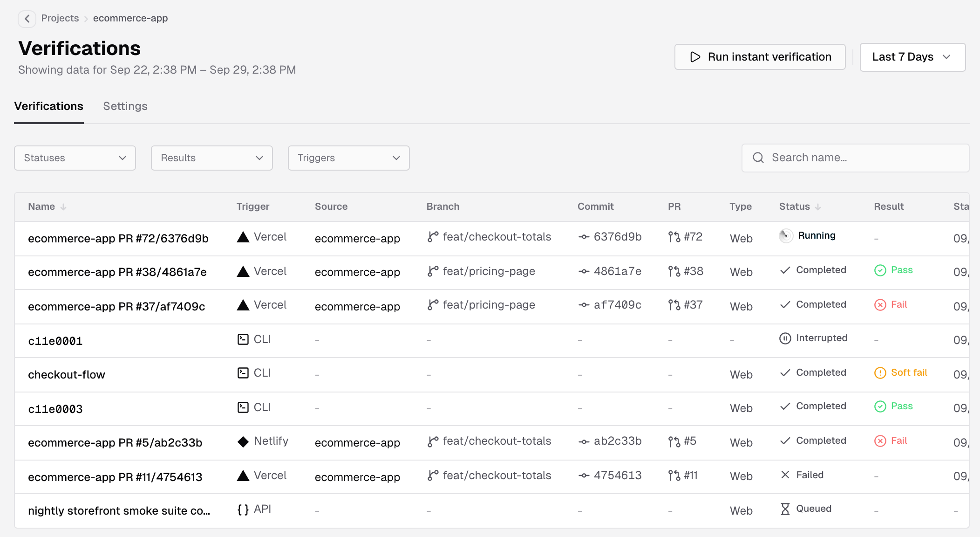This screenshot has height=537, width=980.
Task: Click the Failed X icon in PR #11 row
Action: tap(785, 475)
